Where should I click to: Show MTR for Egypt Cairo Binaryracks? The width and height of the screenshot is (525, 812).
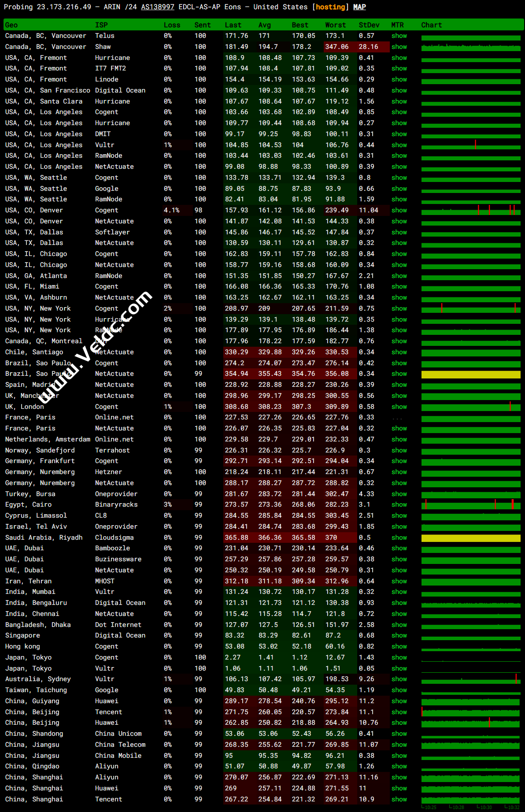399,504
